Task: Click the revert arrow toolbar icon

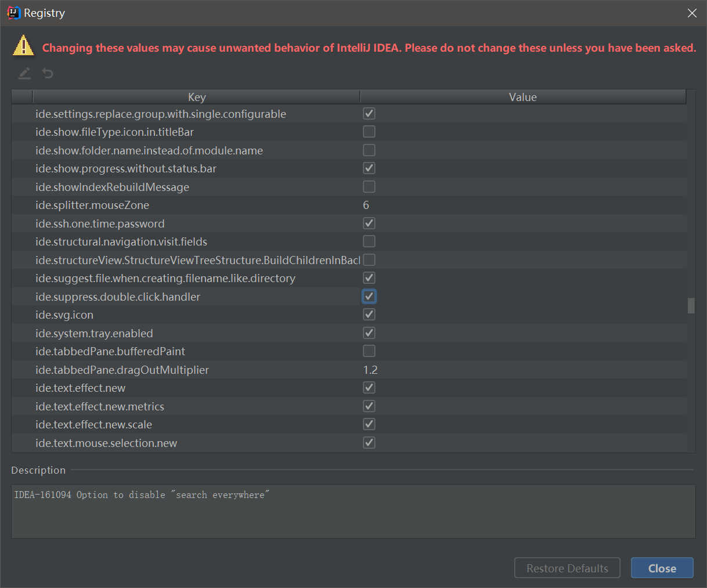Action: (48, 73)
